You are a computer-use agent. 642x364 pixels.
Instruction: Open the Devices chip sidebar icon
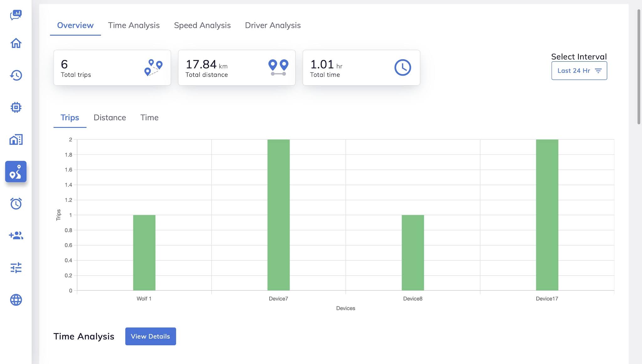tap(16, 107)
